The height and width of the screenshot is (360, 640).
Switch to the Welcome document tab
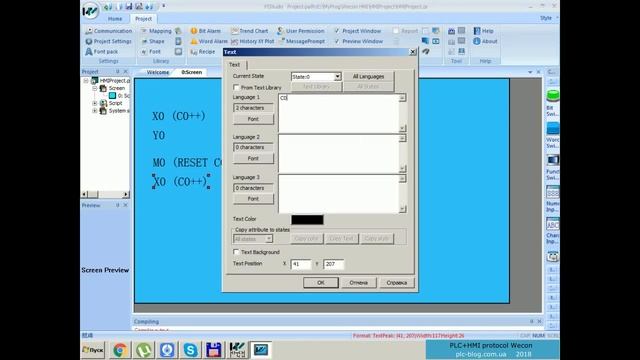click(158, 72)
